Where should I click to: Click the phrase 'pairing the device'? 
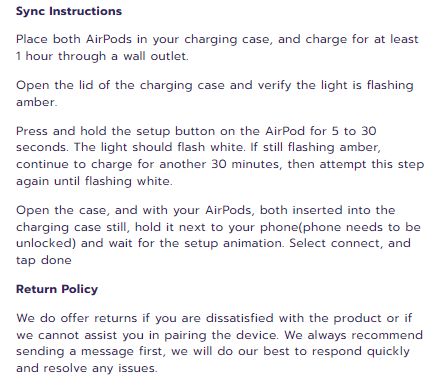(221, 335)
